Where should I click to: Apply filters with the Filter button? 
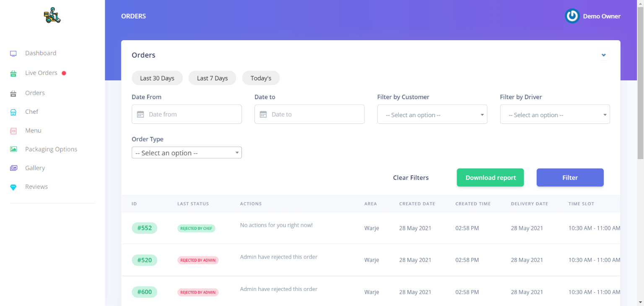coord(570,177)
